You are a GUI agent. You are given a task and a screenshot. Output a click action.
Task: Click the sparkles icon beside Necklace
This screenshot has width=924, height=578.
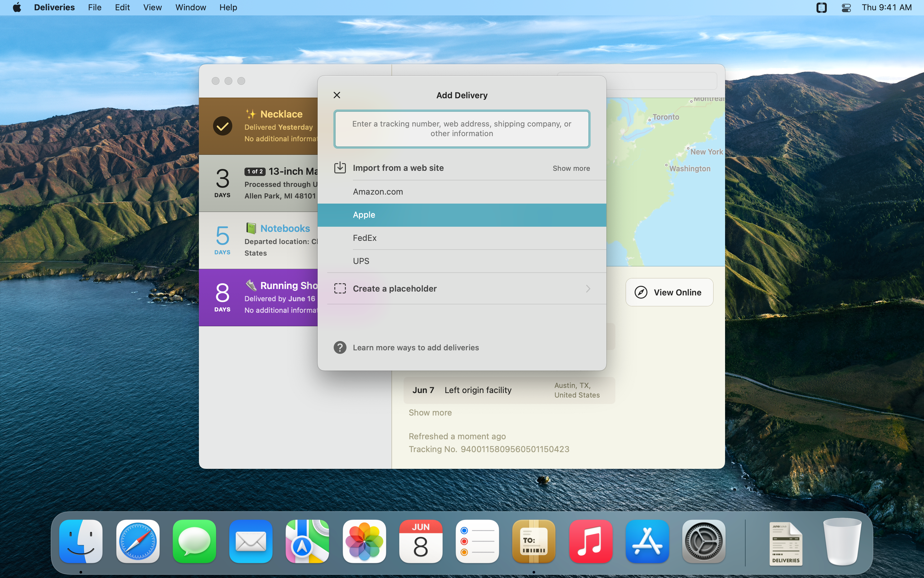coord(251,114)
